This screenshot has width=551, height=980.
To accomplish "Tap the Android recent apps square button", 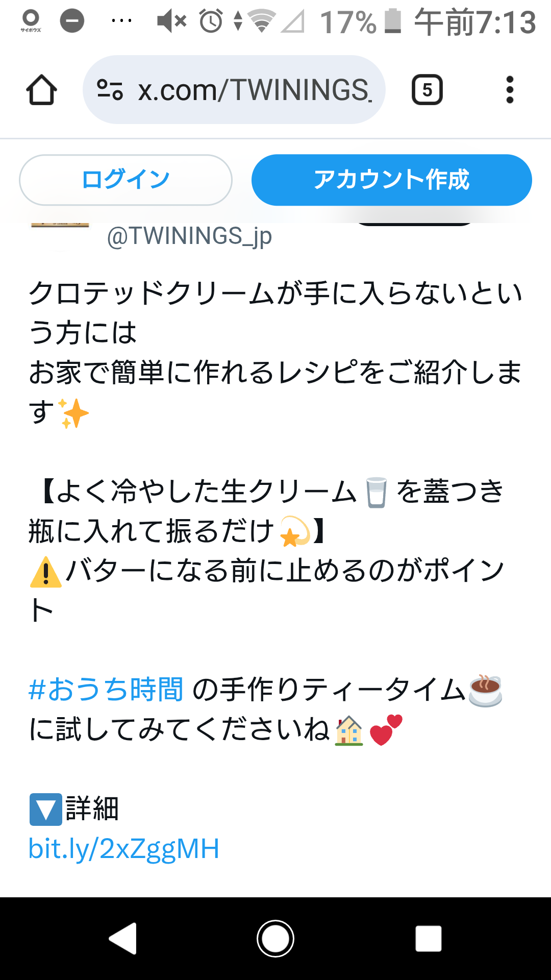I will click(429, 938).
